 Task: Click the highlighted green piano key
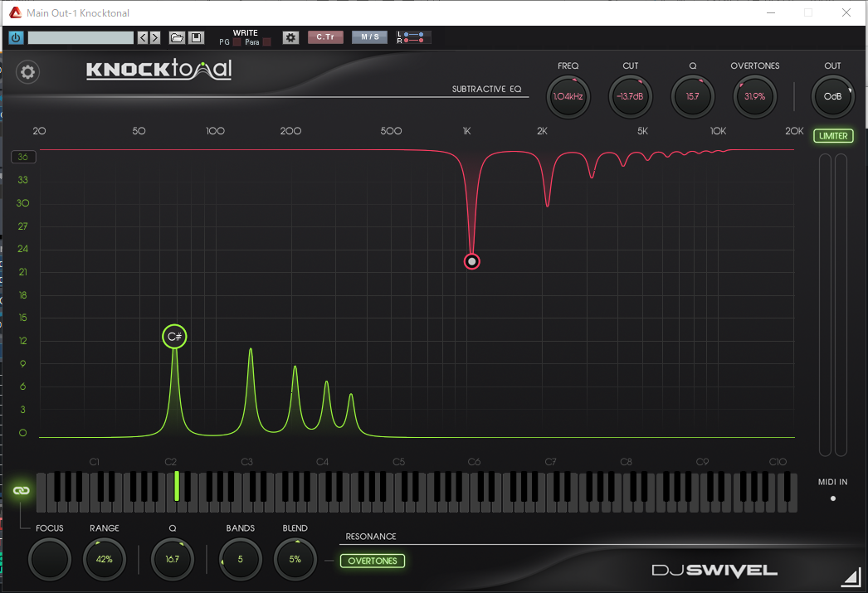177,486
